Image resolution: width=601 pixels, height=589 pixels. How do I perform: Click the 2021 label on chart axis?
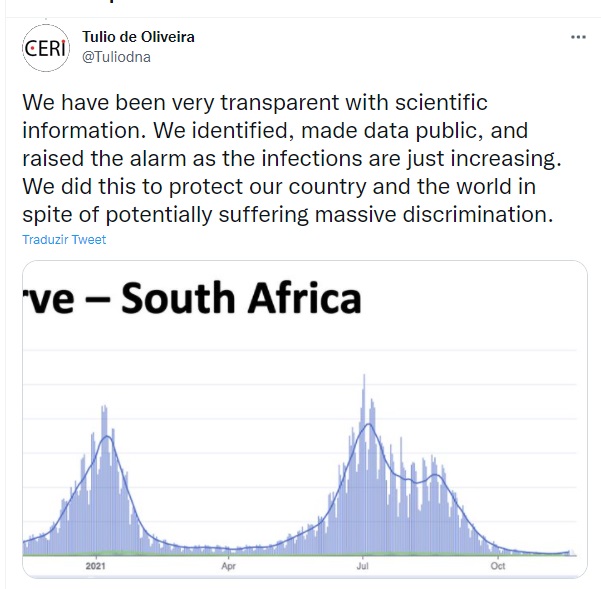tap(95, 566)
